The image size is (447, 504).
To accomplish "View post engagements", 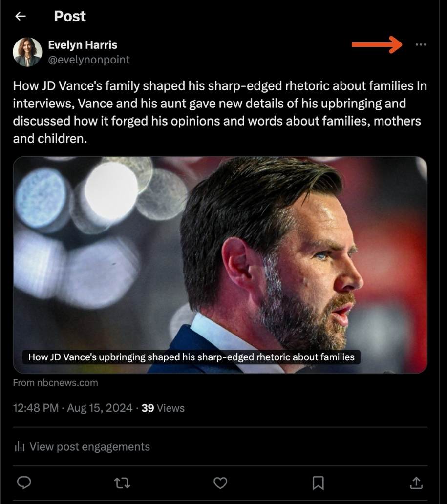I will pos(89,446).
